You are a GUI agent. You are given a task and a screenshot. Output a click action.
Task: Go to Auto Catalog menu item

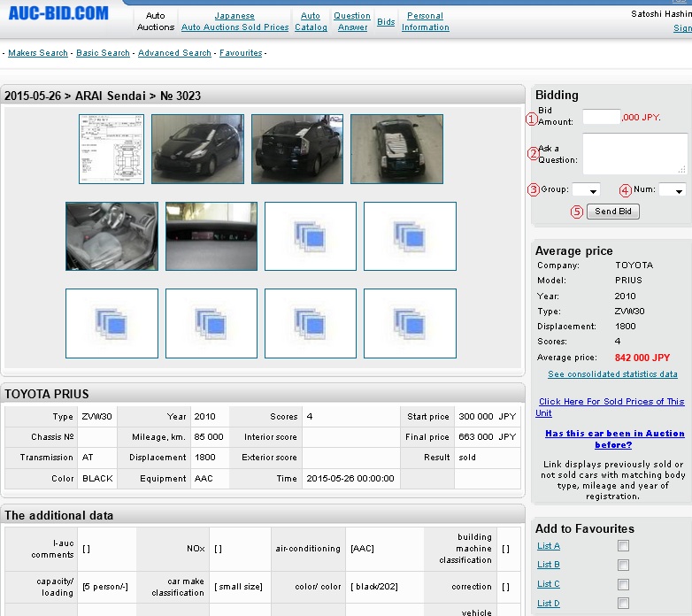(x=311, y=21)
